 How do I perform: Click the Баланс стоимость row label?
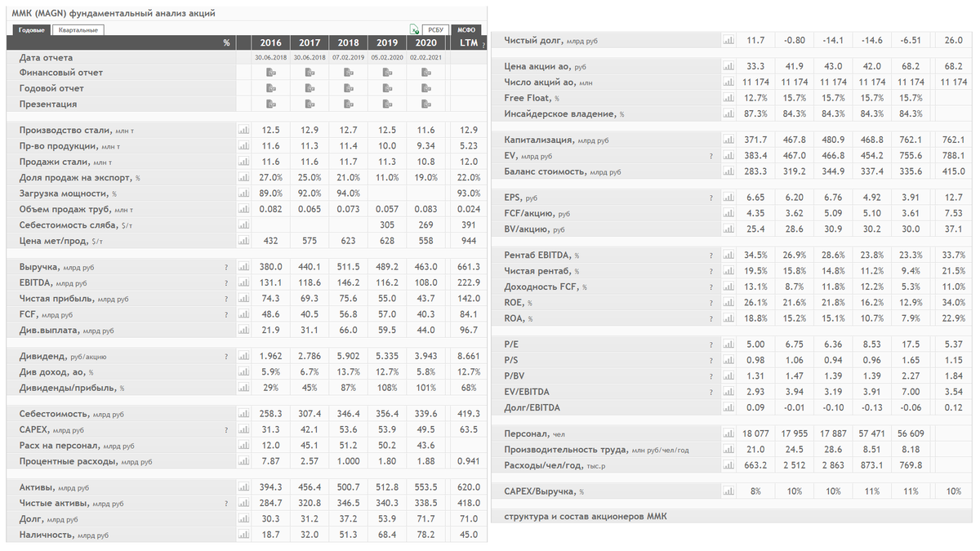click(563, 171)
